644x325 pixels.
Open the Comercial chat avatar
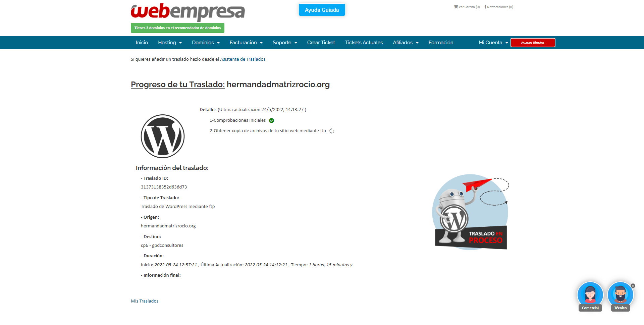tap(590, 295)
